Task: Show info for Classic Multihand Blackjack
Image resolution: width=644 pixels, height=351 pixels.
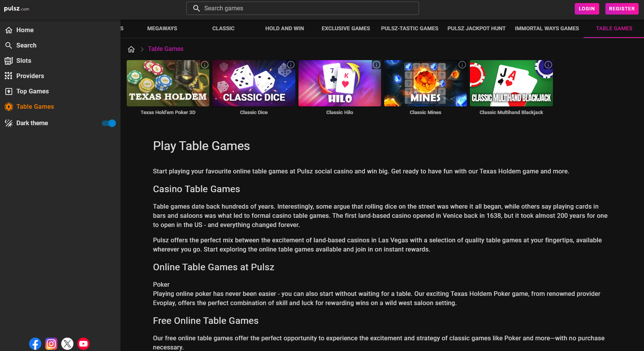Action: coord(548,65)
